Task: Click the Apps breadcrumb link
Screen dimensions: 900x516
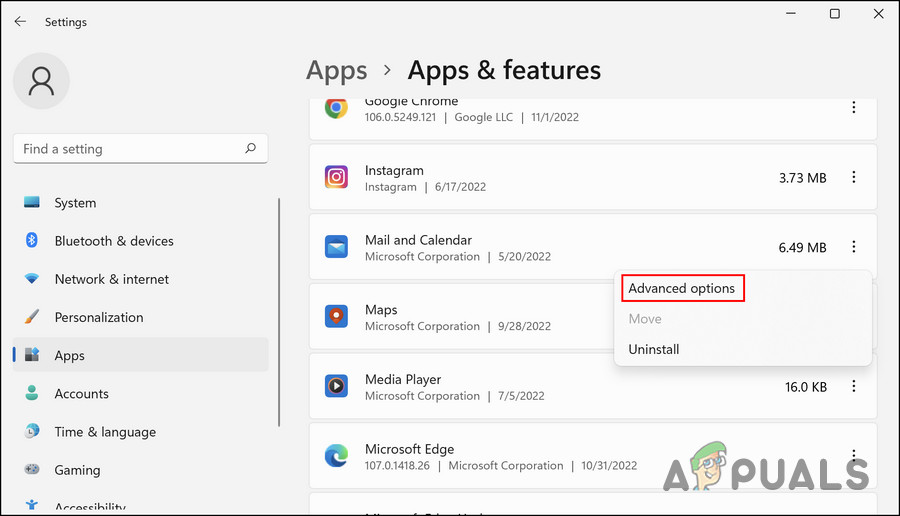Action: (x=336, y=71)
